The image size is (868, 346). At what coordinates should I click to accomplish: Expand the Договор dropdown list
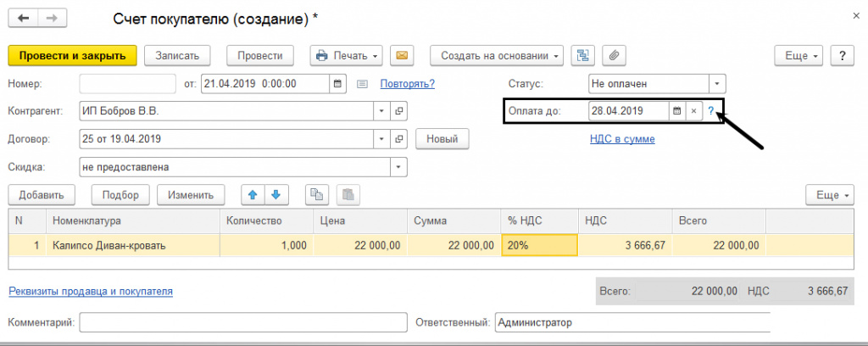381,139
